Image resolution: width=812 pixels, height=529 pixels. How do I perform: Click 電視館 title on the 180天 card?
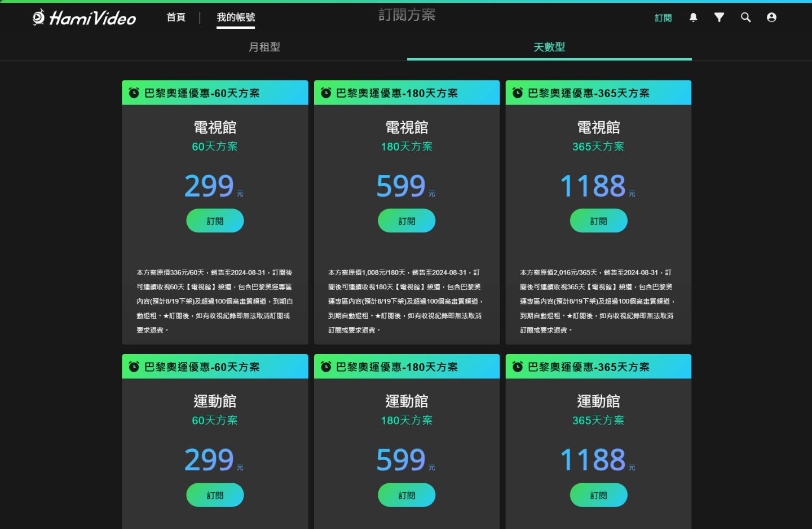pyautogui.click(x=407, y=127)
